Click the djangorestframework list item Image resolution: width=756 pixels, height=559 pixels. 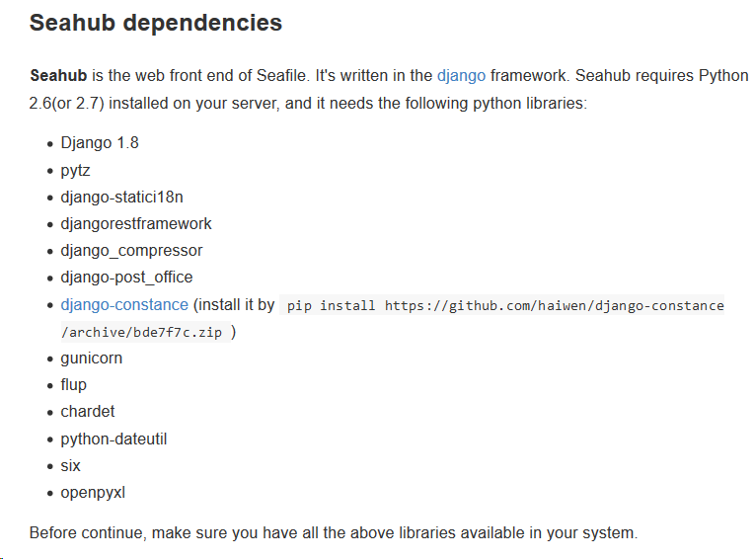tap(136, 224)
